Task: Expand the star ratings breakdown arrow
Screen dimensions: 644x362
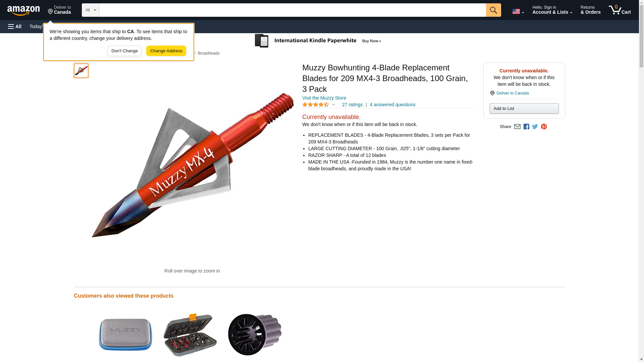Action: [x=333, y=105]
